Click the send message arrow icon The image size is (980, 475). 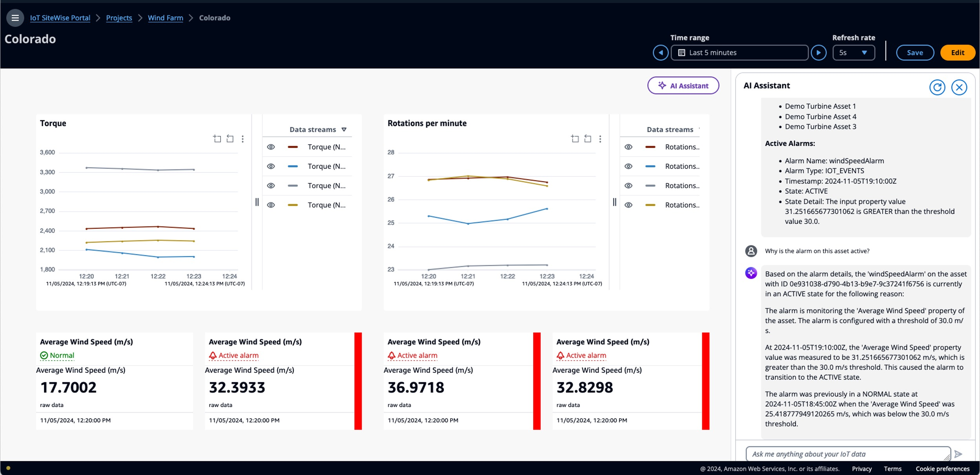958,454
